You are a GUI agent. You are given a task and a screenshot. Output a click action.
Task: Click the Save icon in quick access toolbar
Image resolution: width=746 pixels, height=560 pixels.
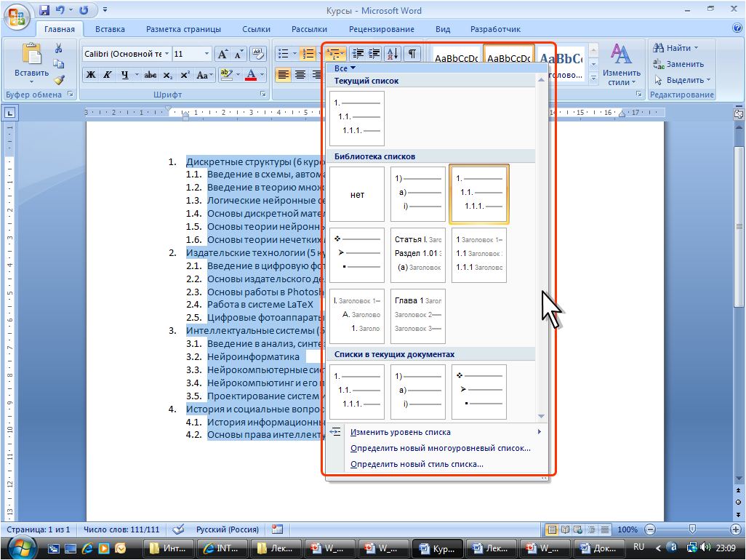[x=44, y=11]
